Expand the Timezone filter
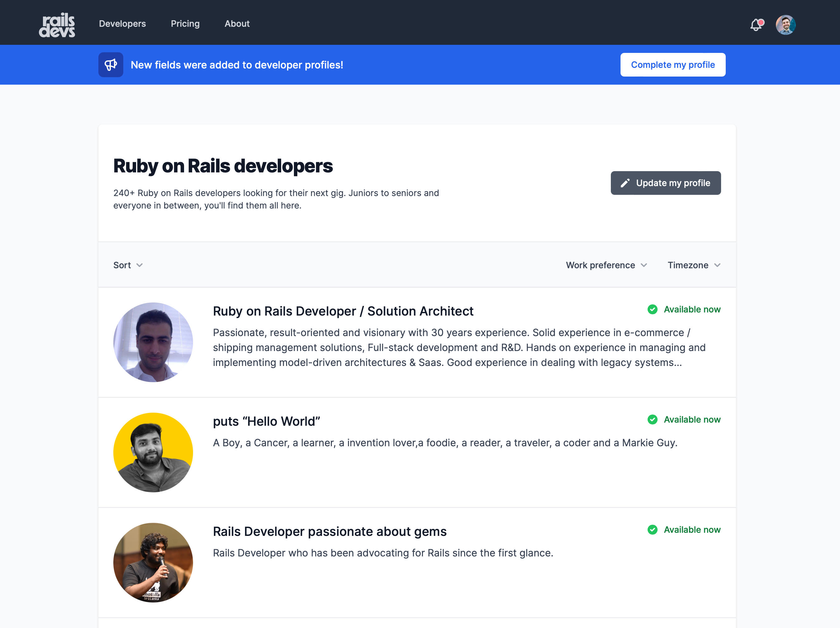 click(694, 265)
